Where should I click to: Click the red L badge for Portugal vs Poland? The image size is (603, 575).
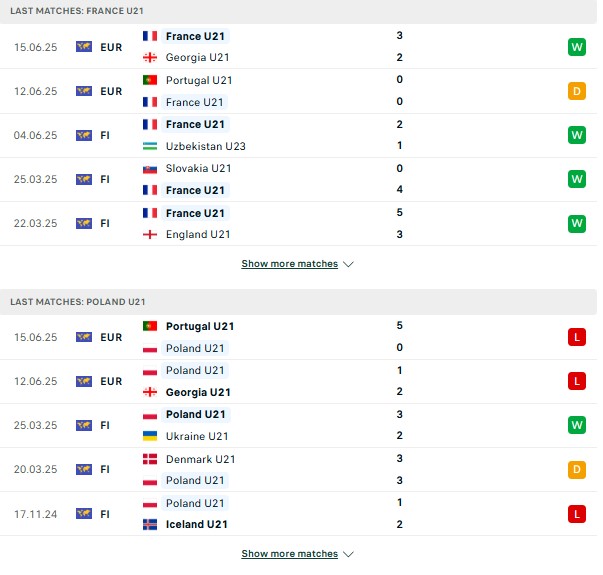tap(576, 337)
